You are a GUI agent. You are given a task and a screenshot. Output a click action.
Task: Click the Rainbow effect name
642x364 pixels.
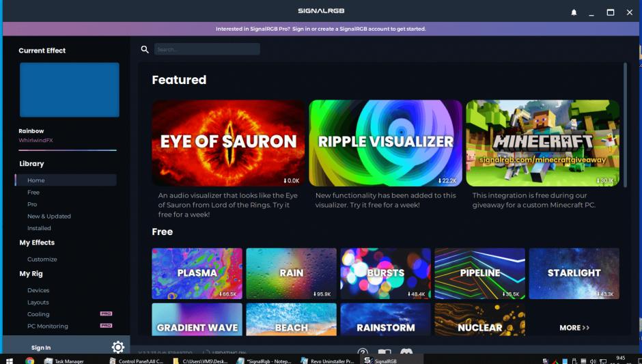(x=31, y=131)
